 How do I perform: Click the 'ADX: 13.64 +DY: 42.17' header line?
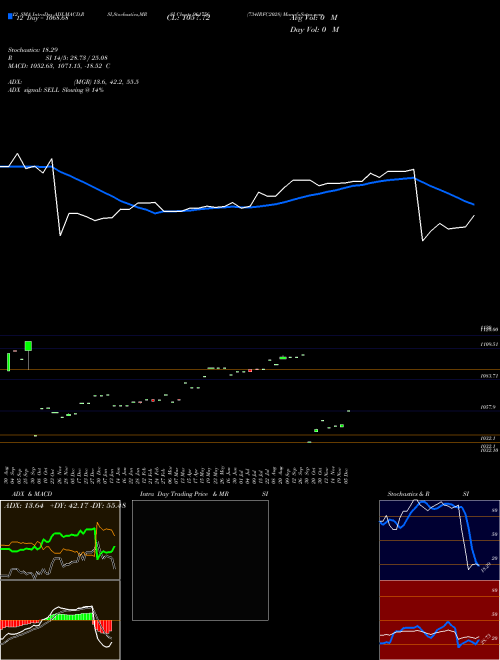[64, 506]
